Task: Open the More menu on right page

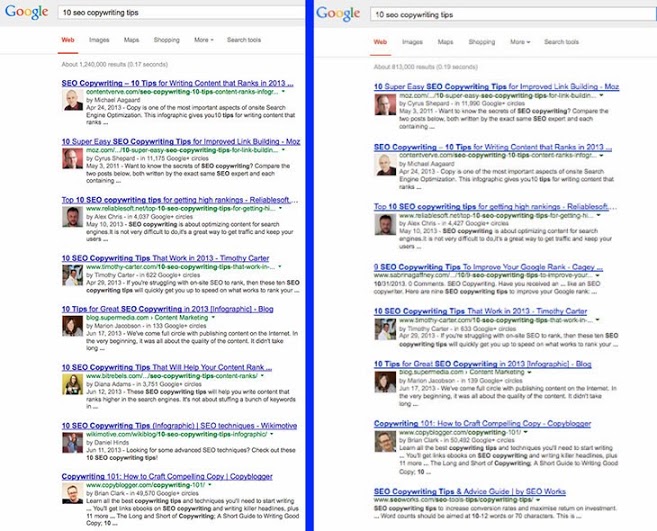Action: (520, 42)
